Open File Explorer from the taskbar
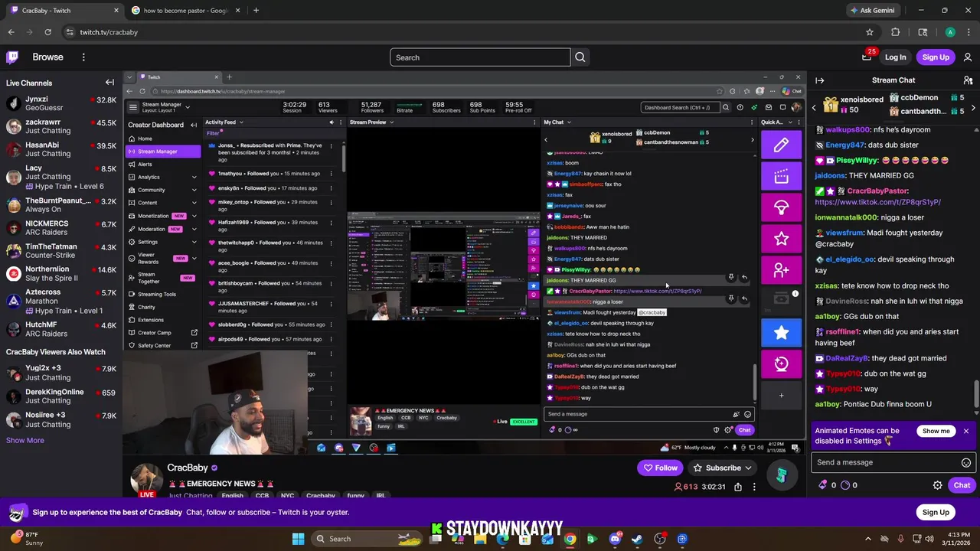 point(480,539)
